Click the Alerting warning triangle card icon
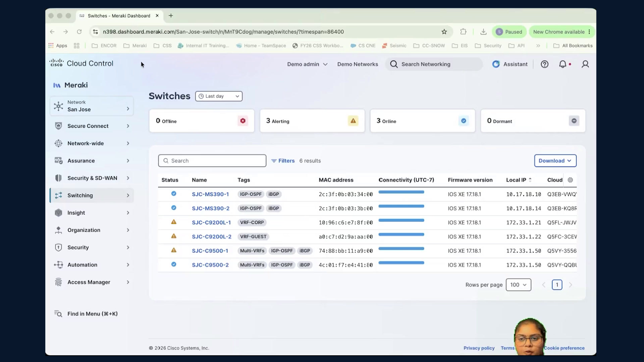The width and height of the screenshot is (644, 362). tap(353, 121)
